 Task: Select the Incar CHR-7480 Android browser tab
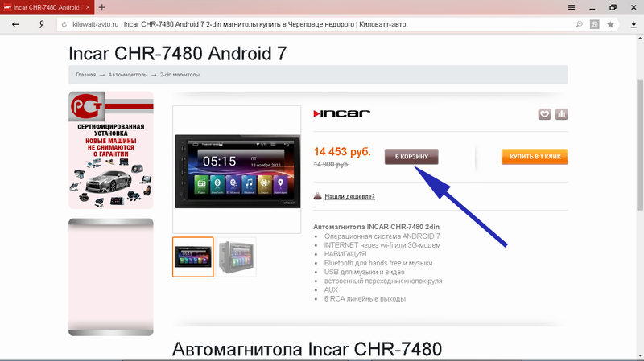click(47, 7)
